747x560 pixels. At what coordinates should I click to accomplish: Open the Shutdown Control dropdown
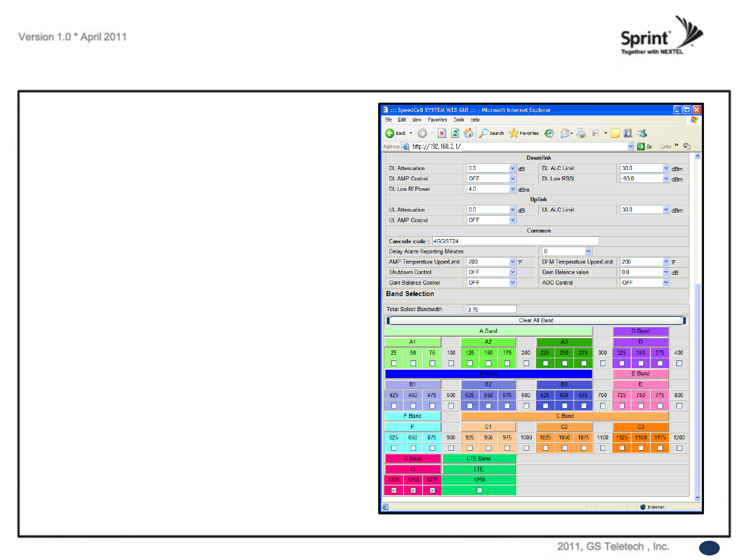pos(513,272)
